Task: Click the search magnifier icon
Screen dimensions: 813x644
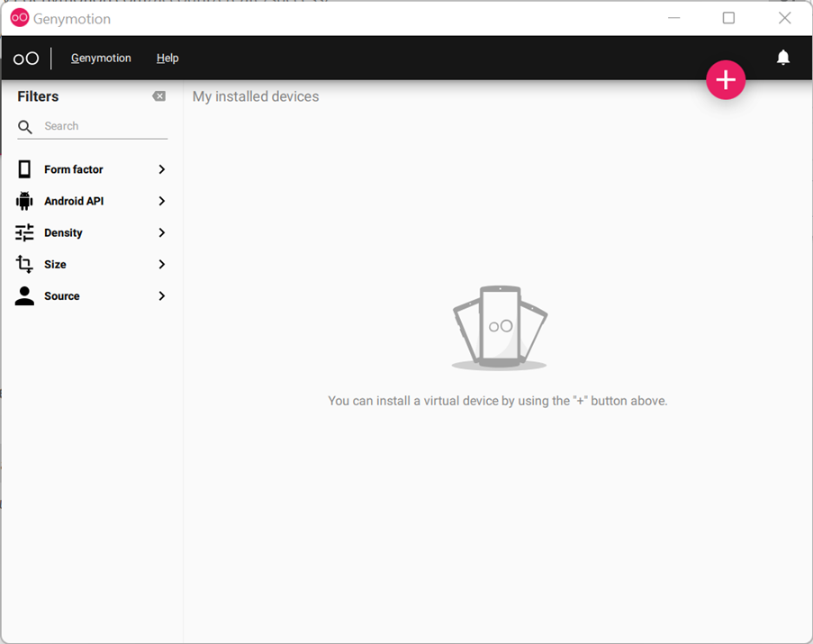Action: tap(25, 126)
